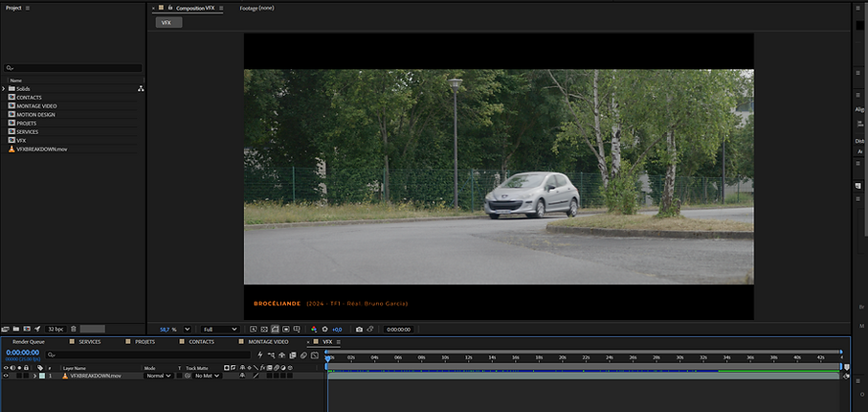Show channel and color management settings
868x412 pixels.
pyautogui.click(x=314, y=330)
